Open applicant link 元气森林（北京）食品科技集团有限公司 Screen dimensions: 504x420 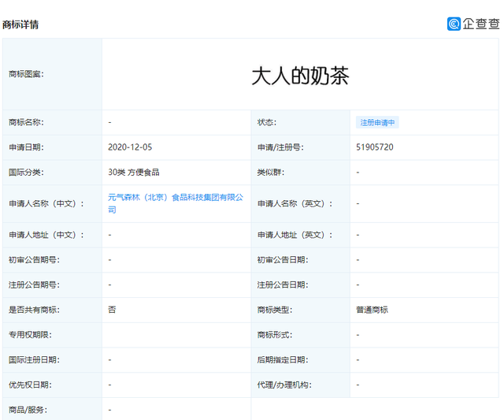(x=176, y=203)
